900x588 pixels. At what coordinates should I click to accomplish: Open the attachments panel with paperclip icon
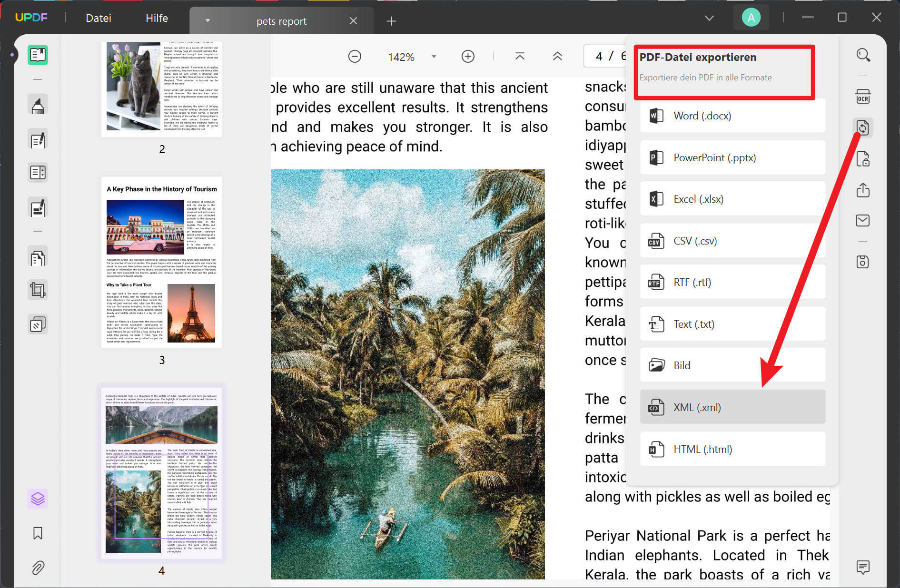(x=38, y=567)
